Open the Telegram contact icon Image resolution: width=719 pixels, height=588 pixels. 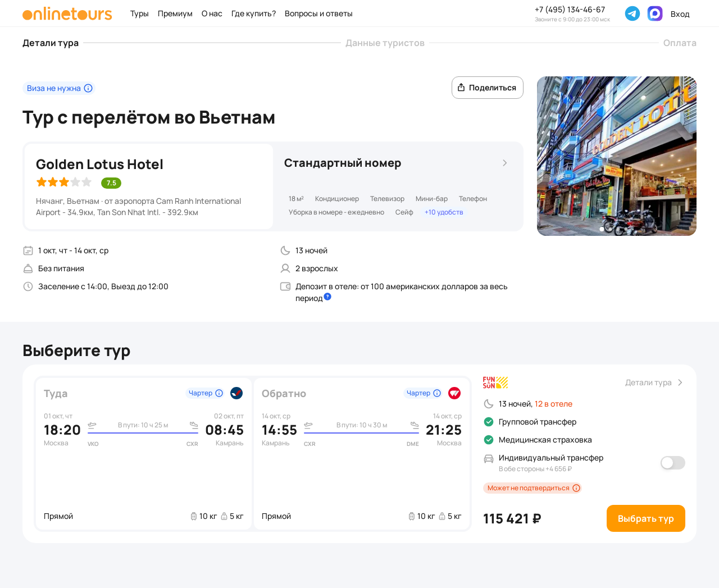[x=632, y=13]
